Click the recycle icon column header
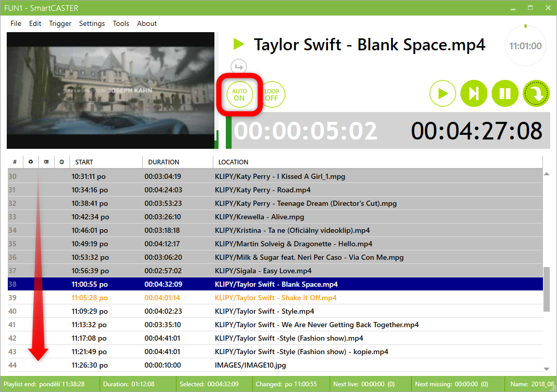This screenshot has height=392, width=557. (x=31, y=162)
